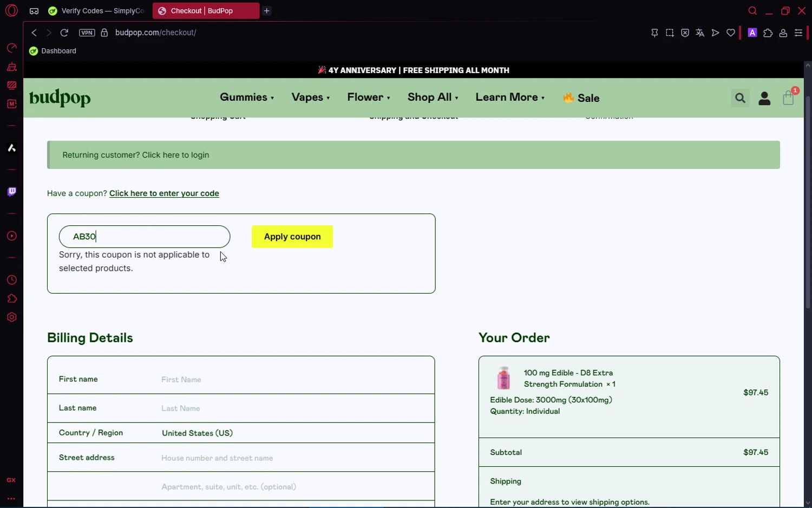Open the purple A extension icon
The width and height of the screenshot is (812, 508).
[752, 32]
